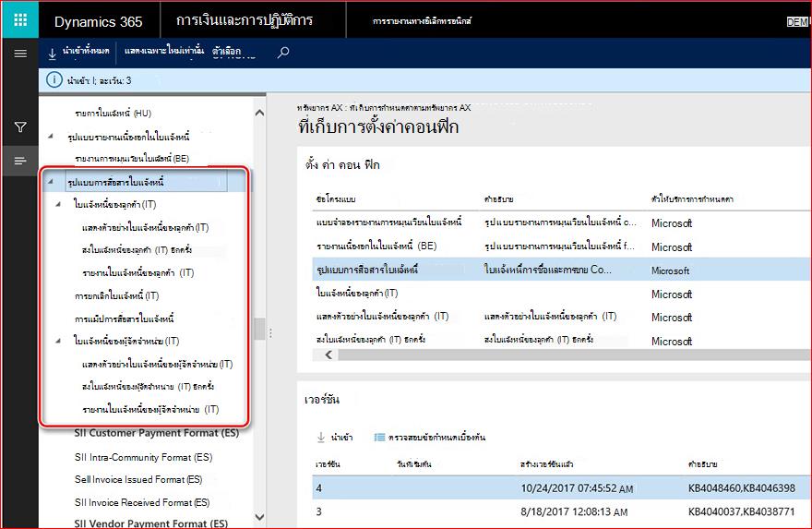Open the hamburger navigation menu
This screenshot has width=812, height=529.
tap(20, 54)
